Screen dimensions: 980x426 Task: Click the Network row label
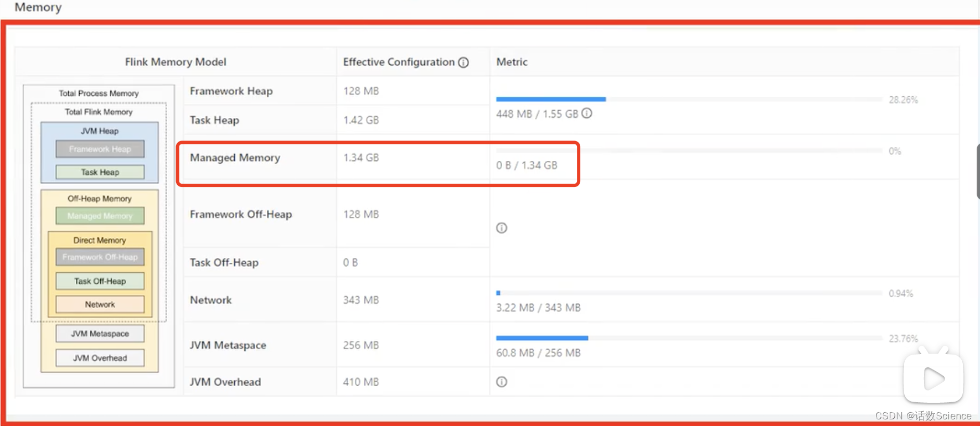point(211,300)
